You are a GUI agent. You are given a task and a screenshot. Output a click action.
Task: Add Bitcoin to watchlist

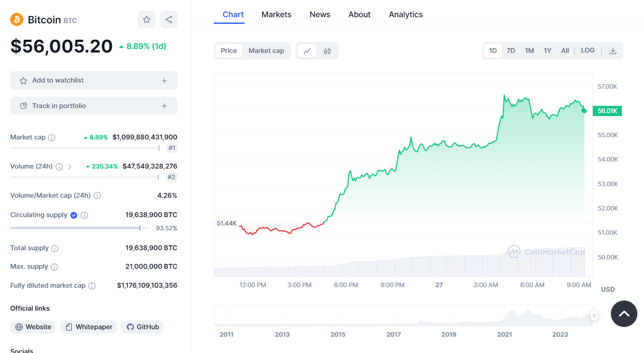(x=94, y=81)
